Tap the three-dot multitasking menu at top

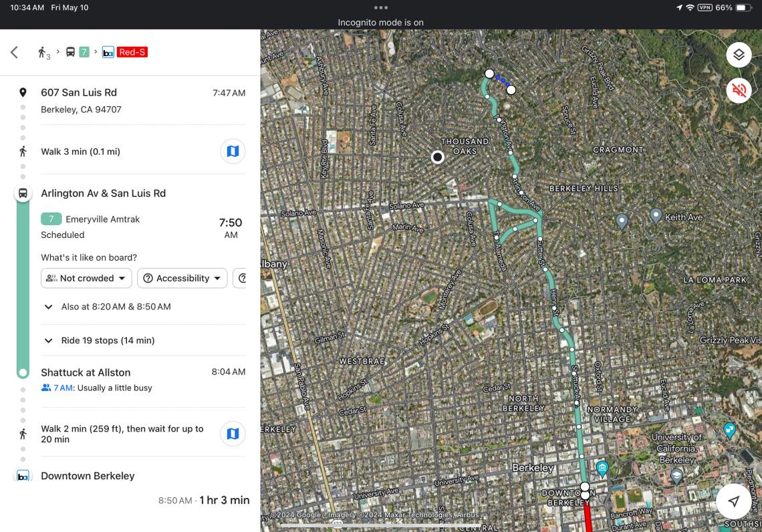pos(381,7)
